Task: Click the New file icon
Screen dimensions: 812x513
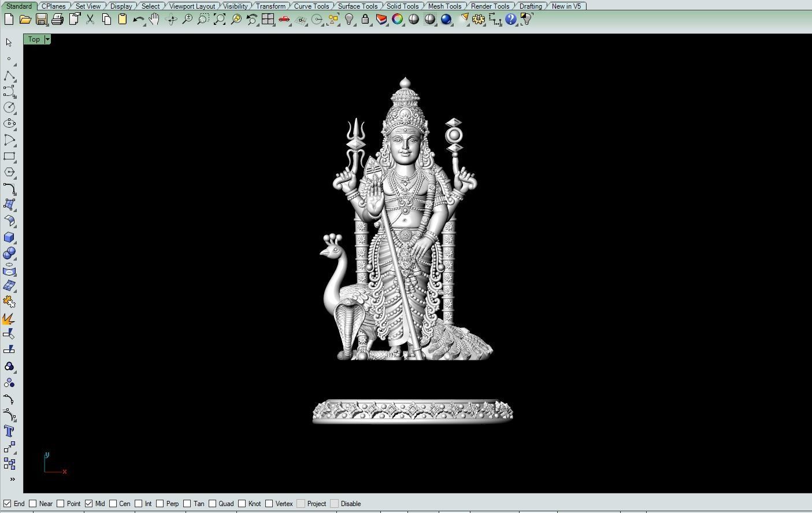Action: point(9,19)
